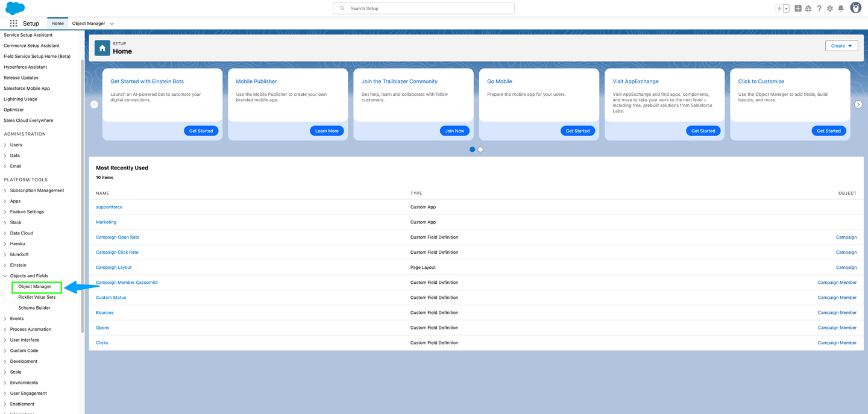This screenshot has width=868, height=414.
Task: Switch to the Object Manager tab
Action: coord(89,24)
